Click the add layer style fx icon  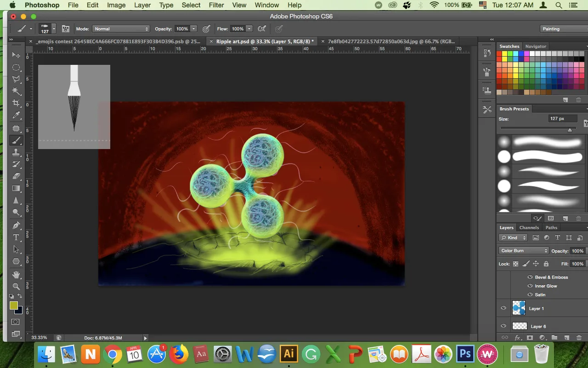518,338
